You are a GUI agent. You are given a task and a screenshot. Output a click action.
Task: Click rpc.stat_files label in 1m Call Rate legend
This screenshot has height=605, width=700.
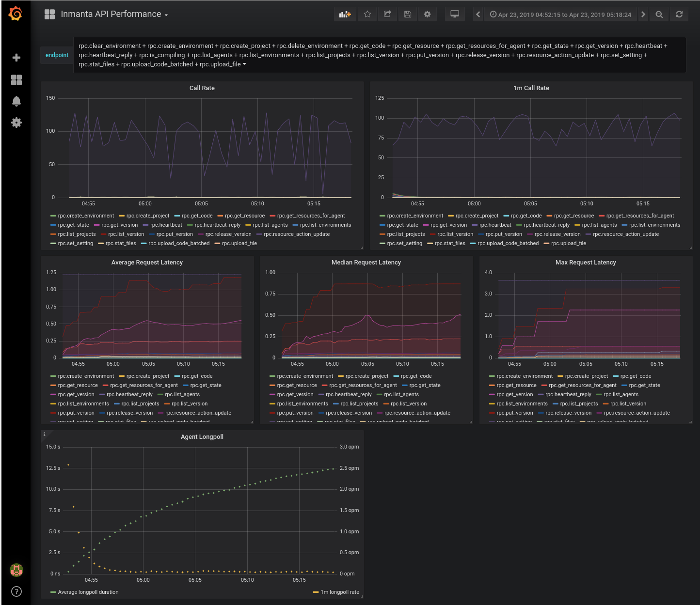pyautogui.click(x=450, y=244)
